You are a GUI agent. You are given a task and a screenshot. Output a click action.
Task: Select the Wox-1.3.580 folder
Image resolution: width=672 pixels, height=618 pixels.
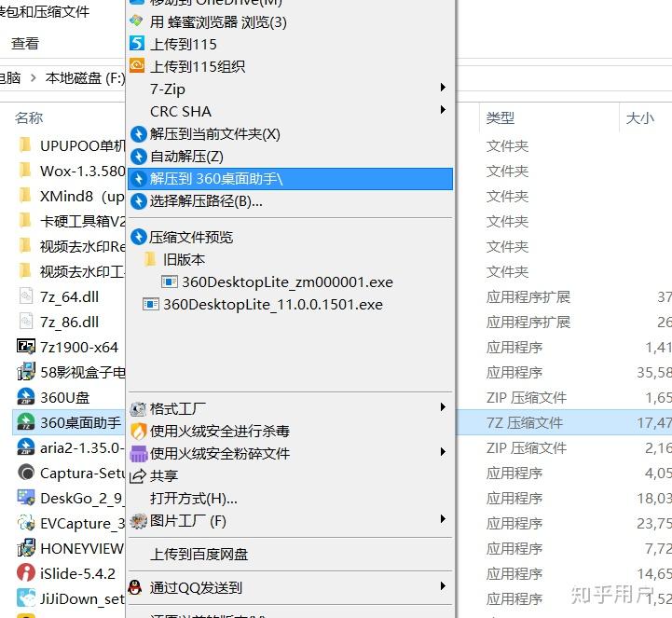click(x=71, y=171)
